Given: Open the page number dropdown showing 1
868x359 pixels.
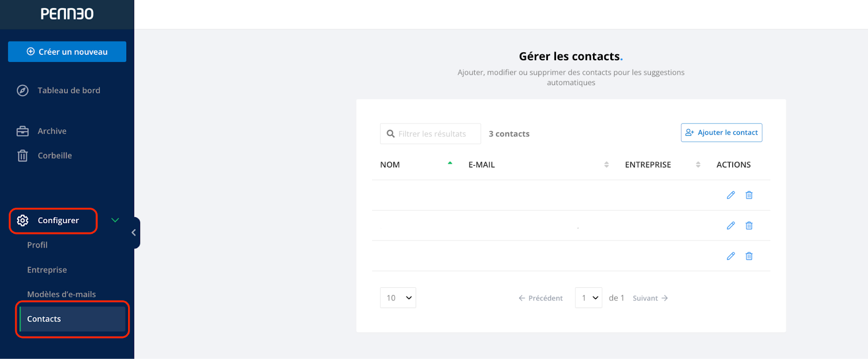Looking at the screenshot, I should pos(589,298).
